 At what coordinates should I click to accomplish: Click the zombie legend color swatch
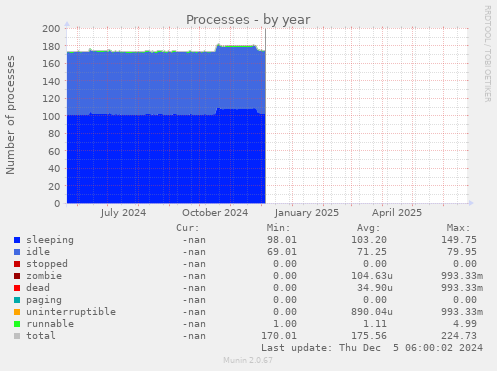(x=17, y=276)
